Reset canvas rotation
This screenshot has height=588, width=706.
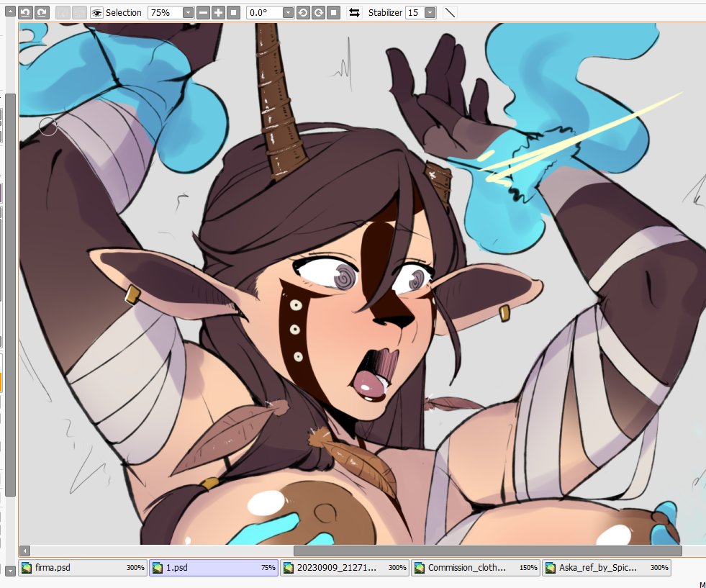[333, 13]
